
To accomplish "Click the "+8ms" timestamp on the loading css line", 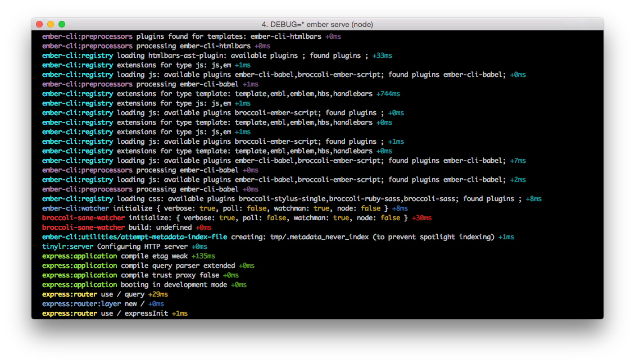I will pyautogui.click(x=534, y=199).
